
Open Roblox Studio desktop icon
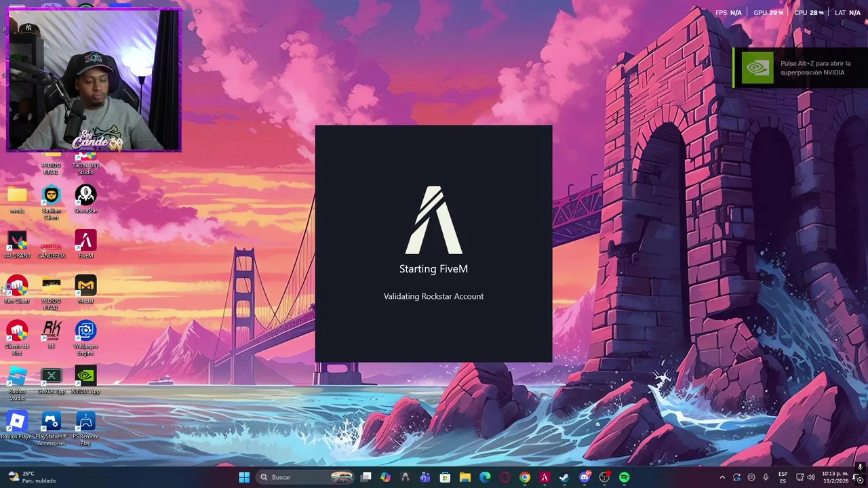(17, 383)
